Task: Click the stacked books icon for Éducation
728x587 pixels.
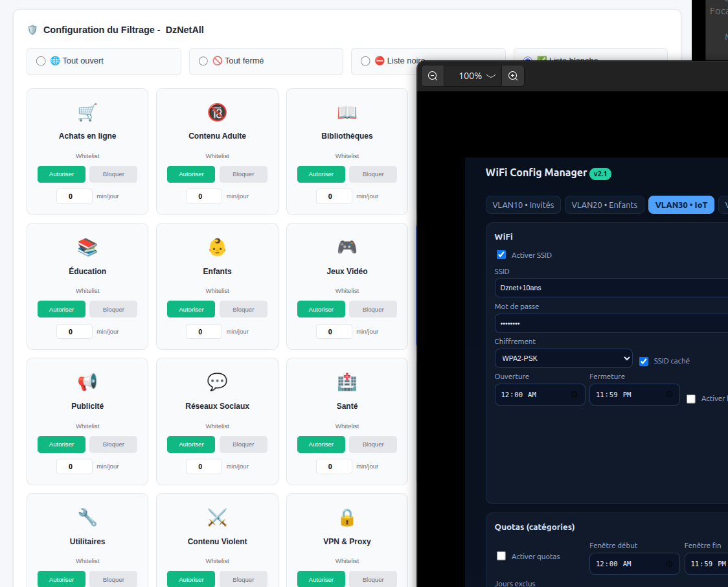Action: pyautogui.click(x=87, y=247)
